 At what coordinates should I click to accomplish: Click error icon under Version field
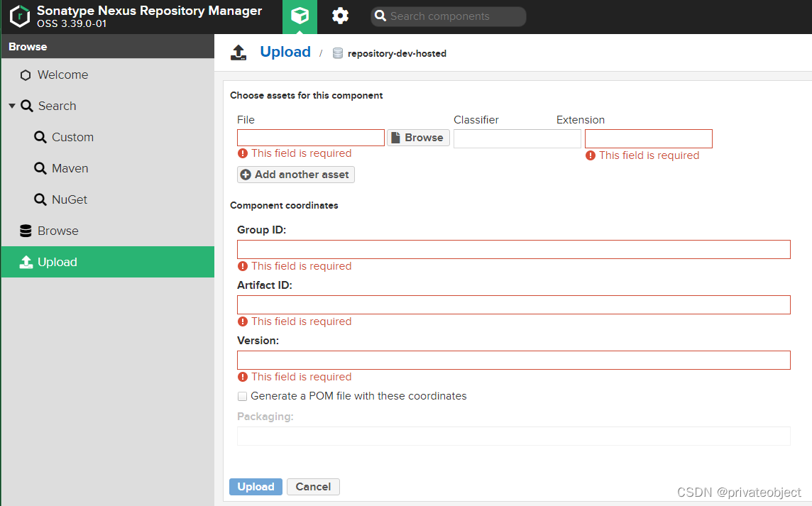pos(242,377)
